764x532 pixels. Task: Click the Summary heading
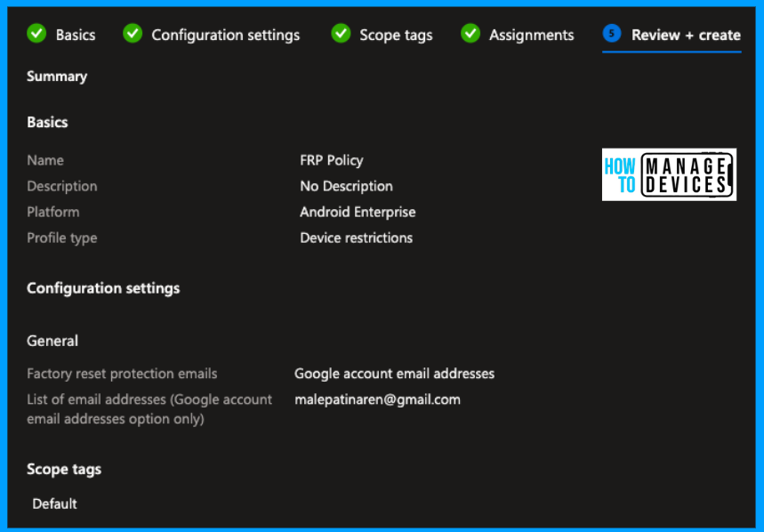click(x=57, y=77)
